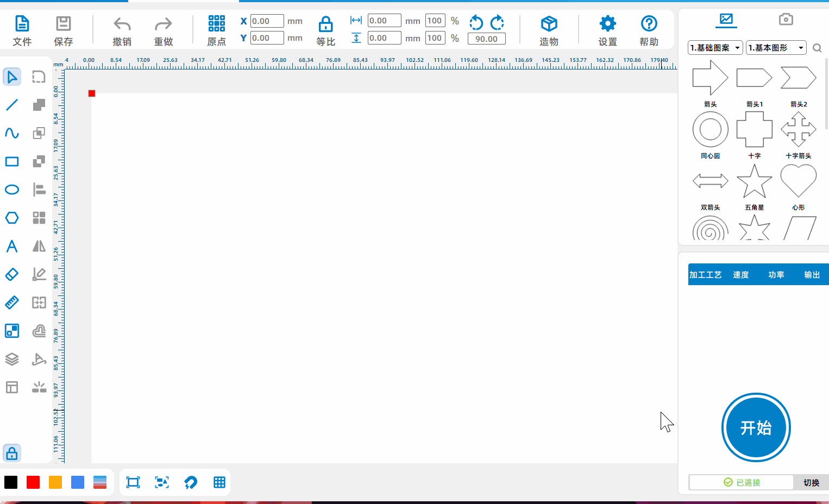
Task: Undo with the 撤销 arrow
Action: tap(122, 24)
